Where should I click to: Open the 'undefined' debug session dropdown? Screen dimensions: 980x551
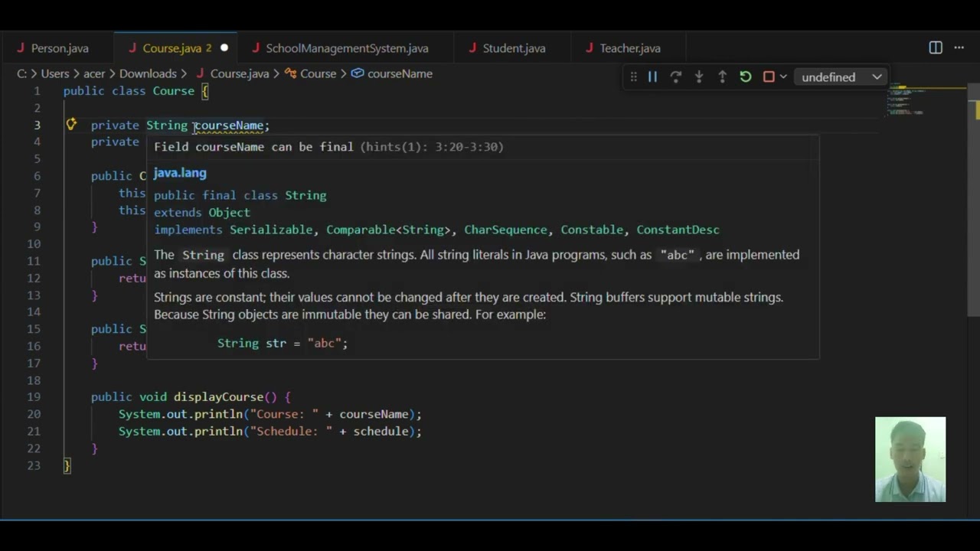841,77
